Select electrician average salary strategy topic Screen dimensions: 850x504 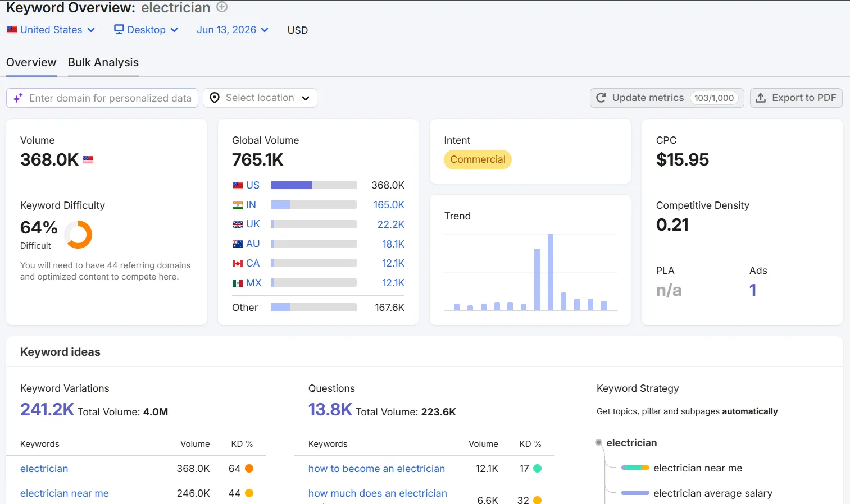713,493
